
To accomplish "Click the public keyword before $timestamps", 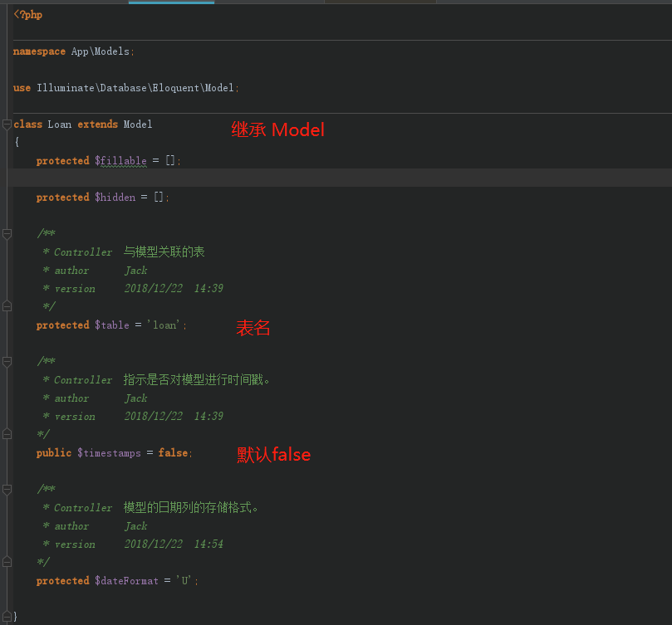I will [54, 453].
